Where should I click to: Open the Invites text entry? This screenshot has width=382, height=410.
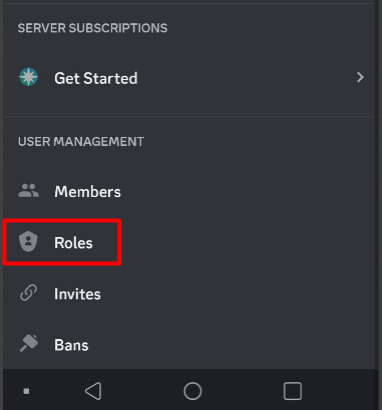(77, 294)
